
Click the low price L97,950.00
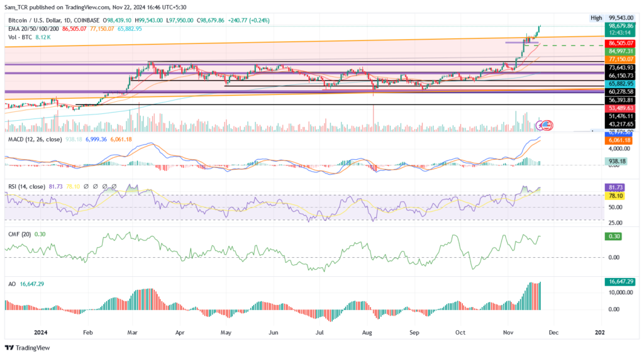180,20
